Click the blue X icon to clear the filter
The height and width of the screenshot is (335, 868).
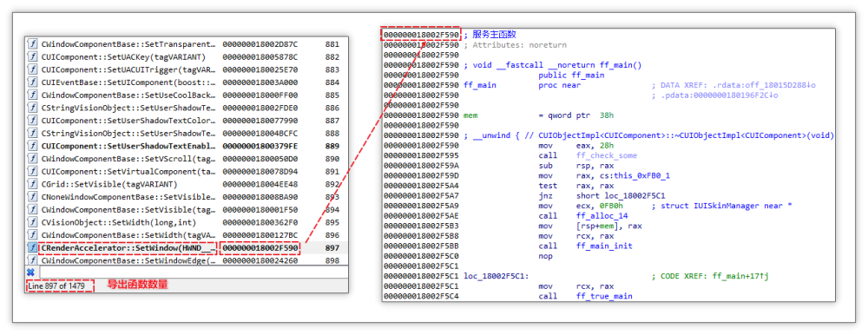pyautogui.click(x=31, y=272)
